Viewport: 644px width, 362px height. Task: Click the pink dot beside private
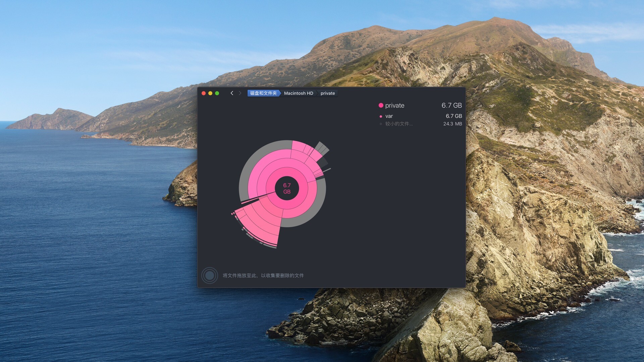click(x=381, y=105)
